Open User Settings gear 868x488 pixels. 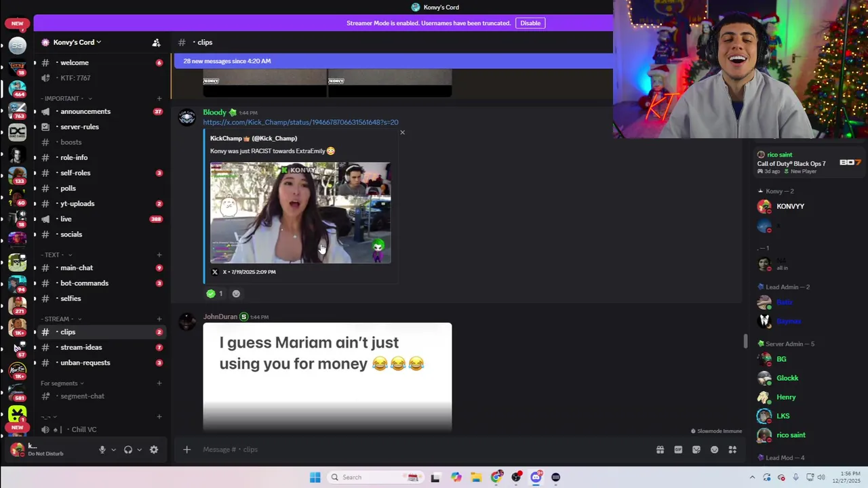tap(154, 449)
